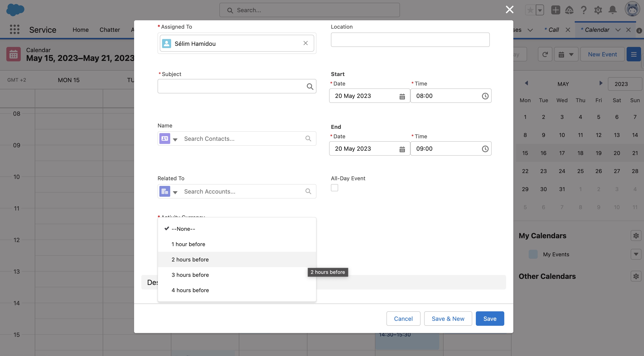644x356 pixels.
Task: Open the Home nav tab
Action: tap(81, 30)
